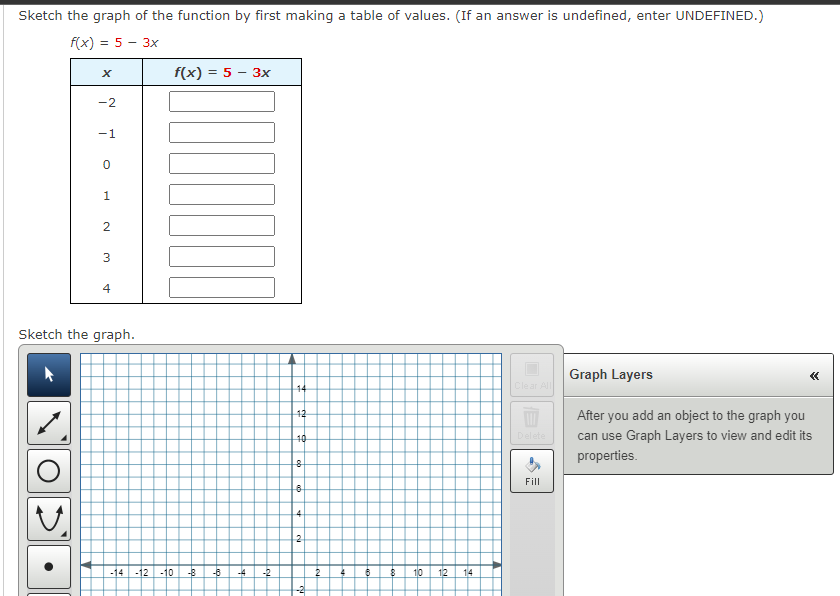840x596 pixels.
Task: Expand the line tool variant options triangle
Action: 63,437
